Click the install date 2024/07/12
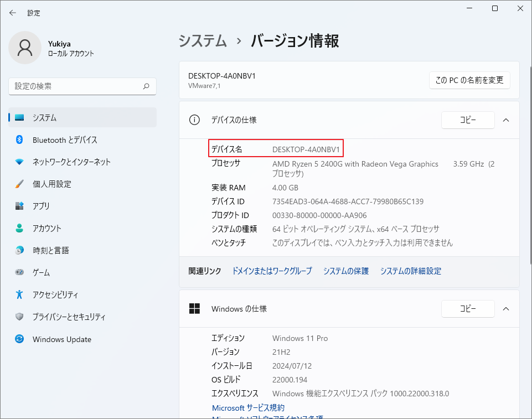This screenshot has height=419, width=532. click(292, 366)
